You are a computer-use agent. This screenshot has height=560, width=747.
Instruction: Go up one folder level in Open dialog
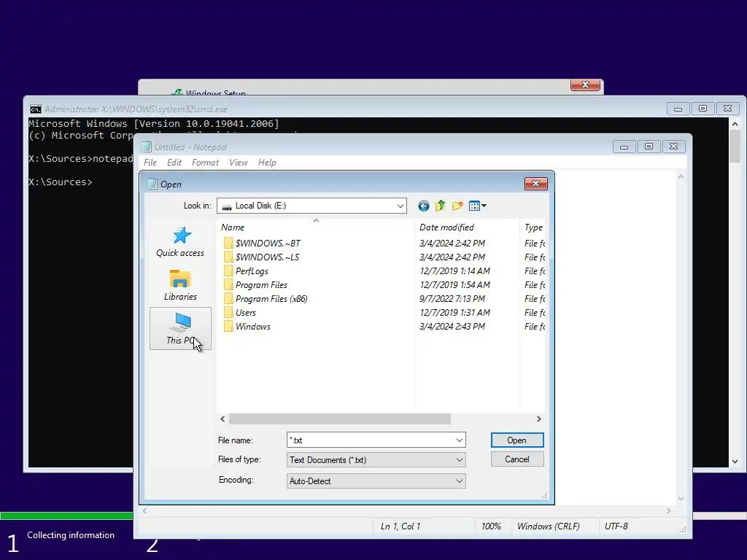(440, 206)
